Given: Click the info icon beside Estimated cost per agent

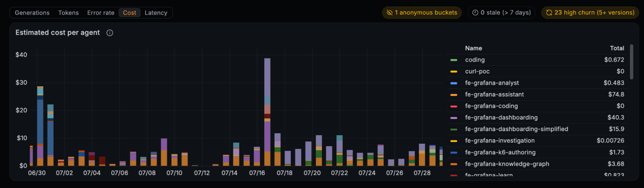Looking at the screenshot, I should coord(110,33).
